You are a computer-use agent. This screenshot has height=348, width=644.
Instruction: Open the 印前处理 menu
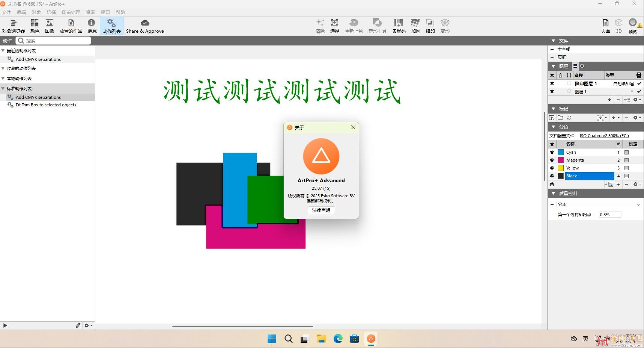tap(71, 12)
